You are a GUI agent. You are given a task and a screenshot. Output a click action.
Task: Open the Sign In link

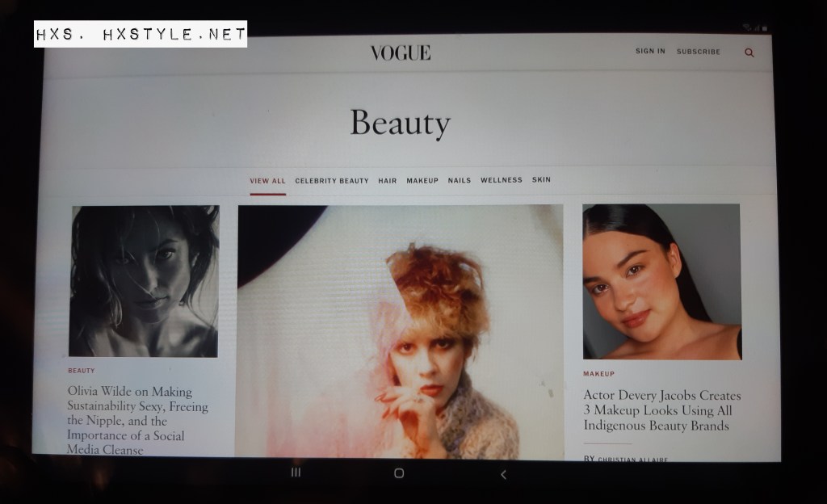coord(650,52)
